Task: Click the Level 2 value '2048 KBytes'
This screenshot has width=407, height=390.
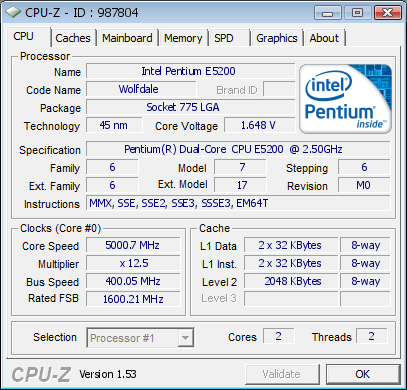Action: tap(291, 281)
